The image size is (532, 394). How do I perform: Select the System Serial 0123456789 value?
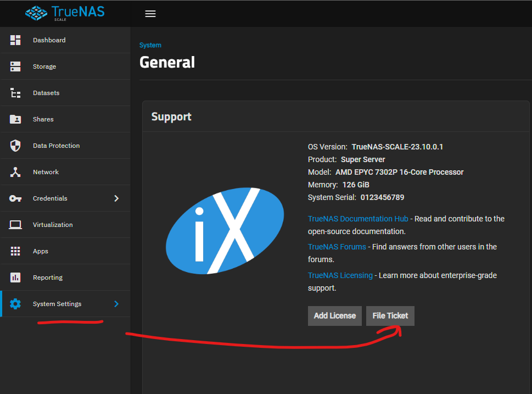click(382, 197)
